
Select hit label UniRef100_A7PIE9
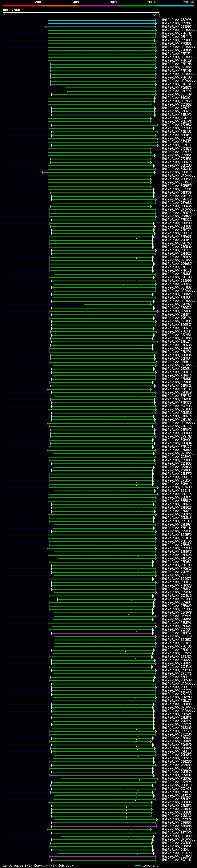point(177,60)
